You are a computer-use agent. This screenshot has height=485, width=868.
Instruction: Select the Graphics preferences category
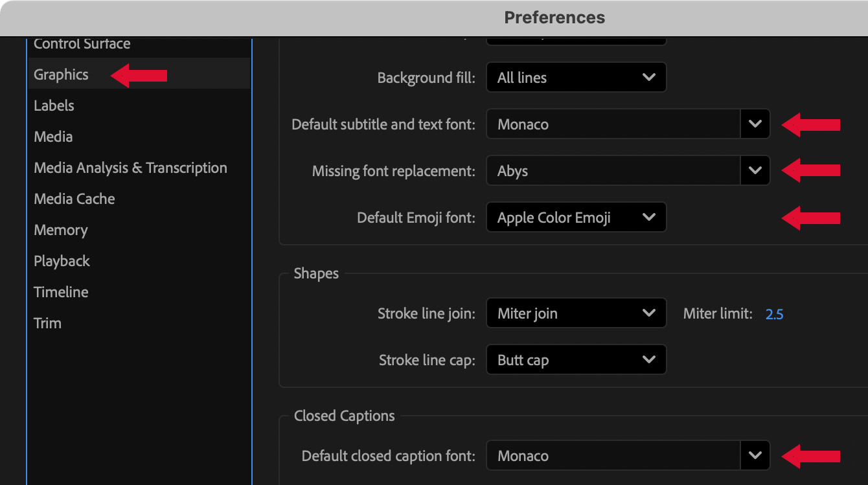(x=61, y=75)
